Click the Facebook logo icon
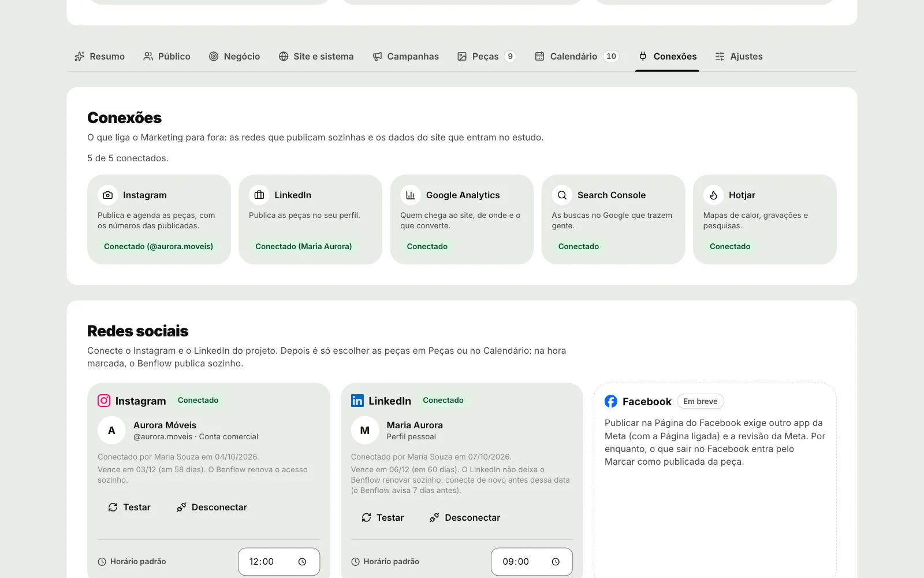This screenshot has height=578, width=924. click(611, 401)
